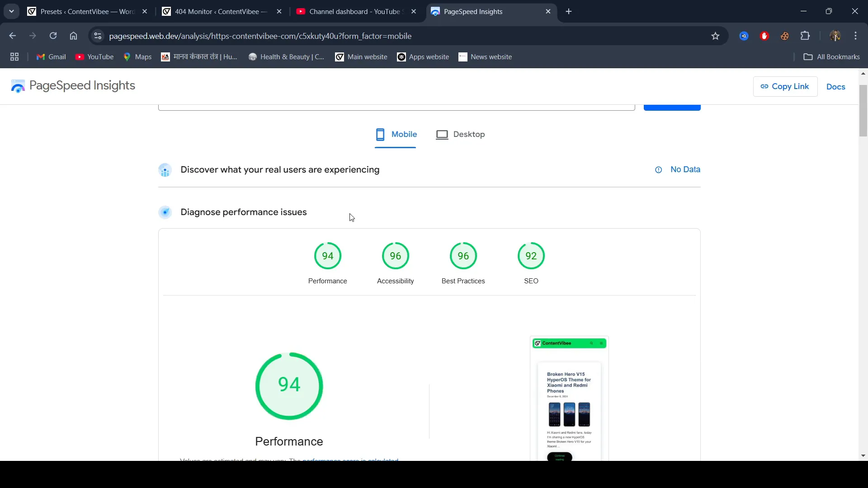Click the large Performance 94 gauge
The width and height of the screenshot is (868, 488).
pyautogui.click(x=289, y=386)
